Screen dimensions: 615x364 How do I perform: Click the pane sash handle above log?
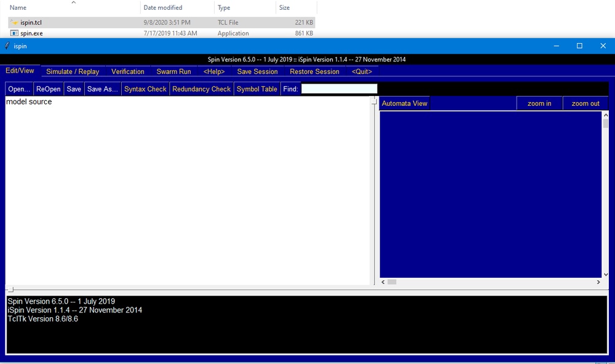pyautogui.click(x=10, y=290)
